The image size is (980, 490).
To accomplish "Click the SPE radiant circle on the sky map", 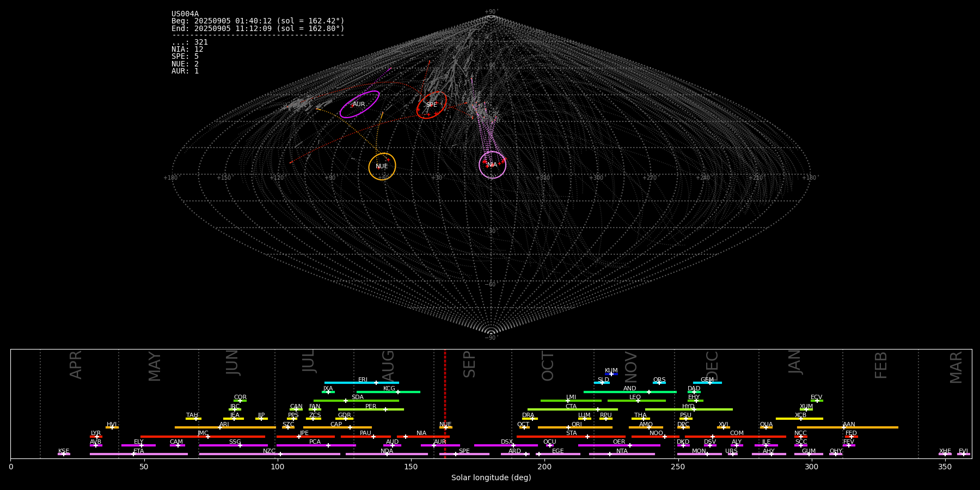I will pyautogui.click(x=432, y=105).
